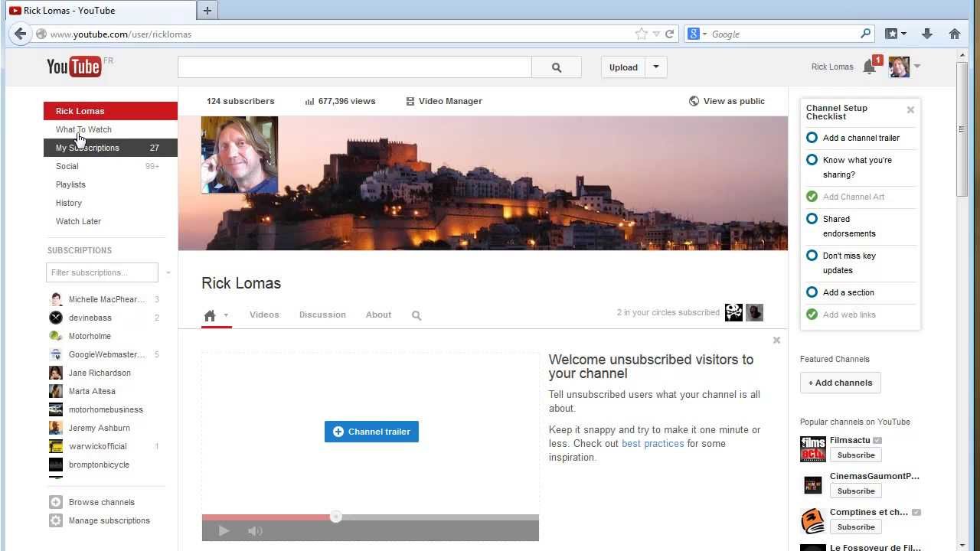Select Add a channel trailer checklist item
This screenshot has width=980, height=551.
(861, 138)
